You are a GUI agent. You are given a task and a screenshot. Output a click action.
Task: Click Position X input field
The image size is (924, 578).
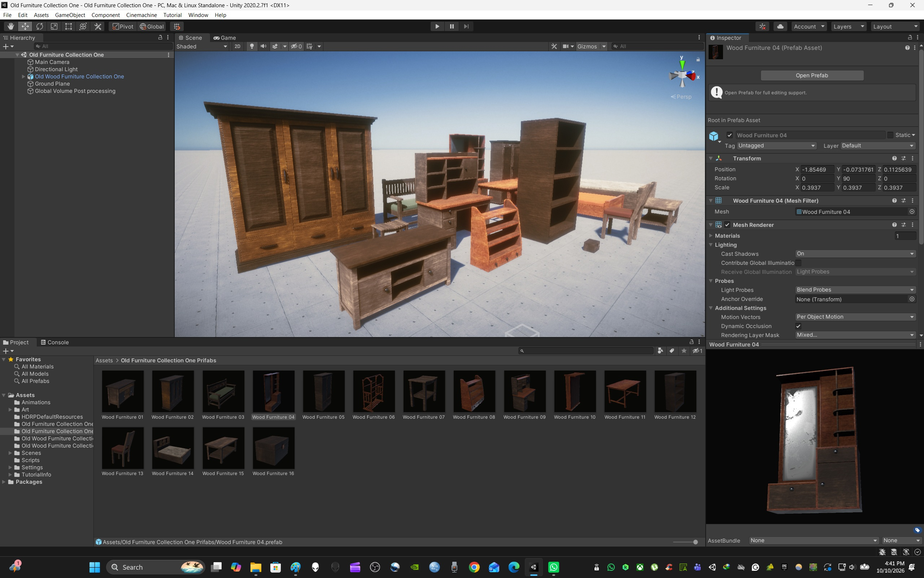817,169
